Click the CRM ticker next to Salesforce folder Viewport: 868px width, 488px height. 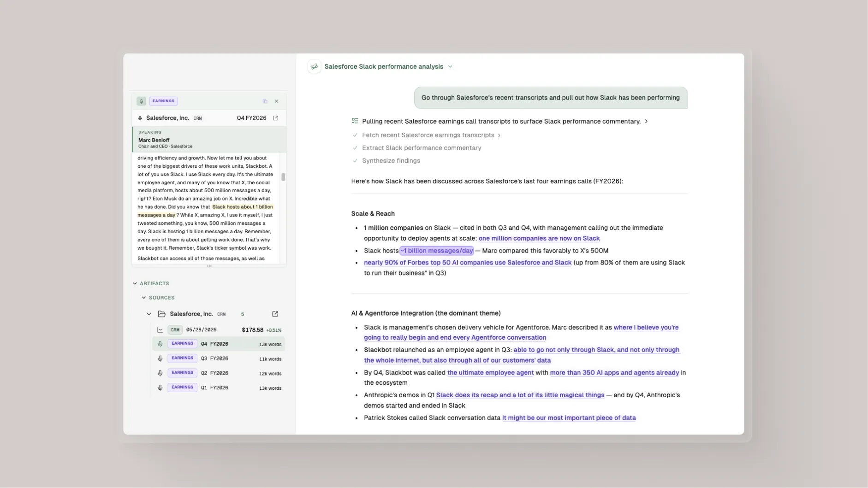click(x=221, y=315)
